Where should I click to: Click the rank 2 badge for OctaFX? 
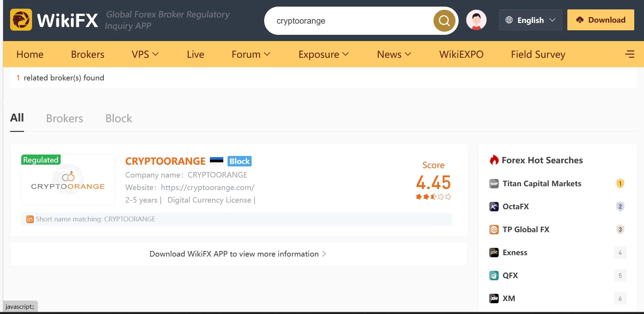click(x=620, y=206)
